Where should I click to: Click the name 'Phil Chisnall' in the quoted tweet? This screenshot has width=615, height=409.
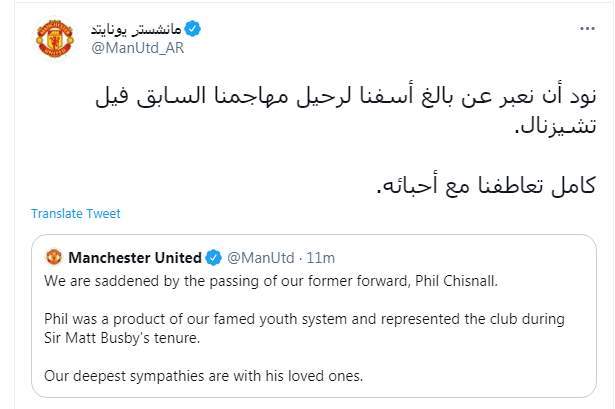456,281
